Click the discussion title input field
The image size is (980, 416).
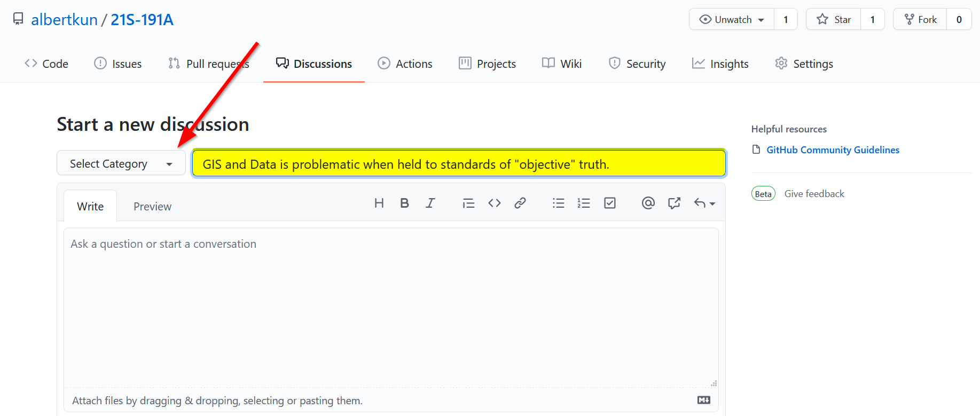pyautogui.click(x=459, y=163)
